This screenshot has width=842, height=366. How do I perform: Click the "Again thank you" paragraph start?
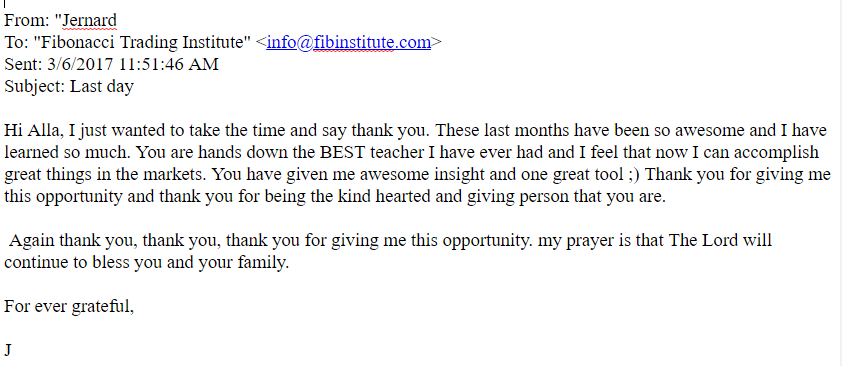(73, 240)
